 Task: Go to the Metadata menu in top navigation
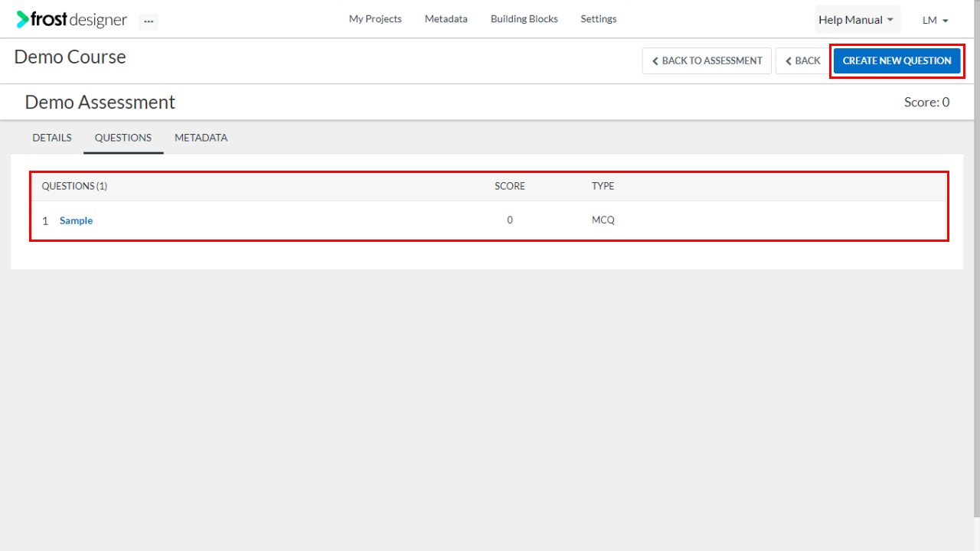click(x=446, y=19)
